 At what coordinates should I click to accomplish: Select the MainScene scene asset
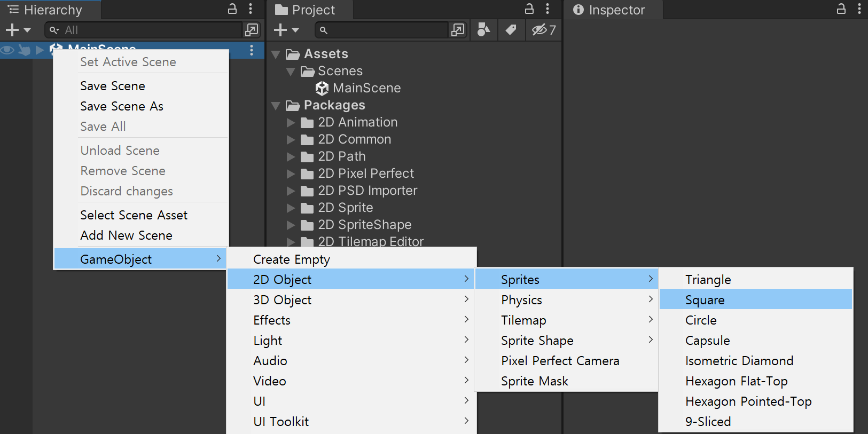point(358,88)
